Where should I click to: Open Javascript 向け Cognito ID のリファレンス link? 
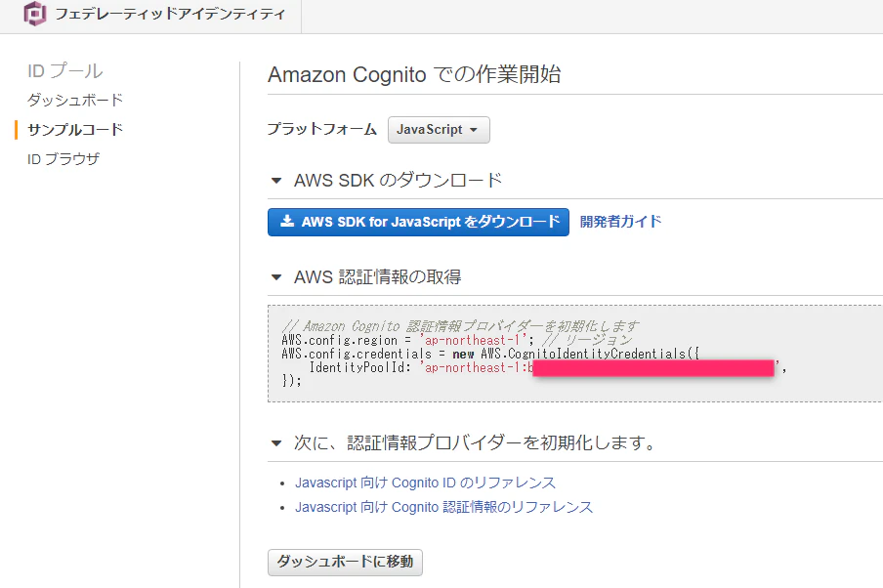tap(425, 483)
